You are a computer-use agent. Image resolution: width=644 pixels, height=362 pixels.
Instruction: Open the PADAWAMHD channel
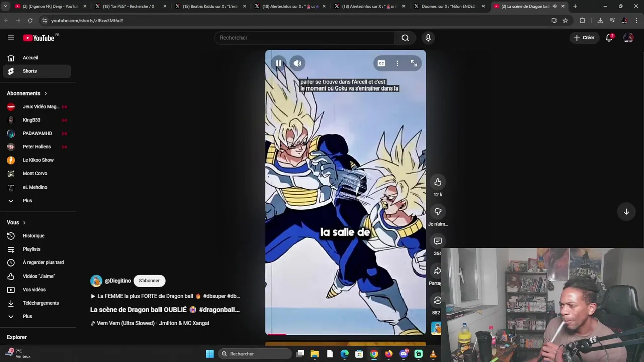(37, 133)
